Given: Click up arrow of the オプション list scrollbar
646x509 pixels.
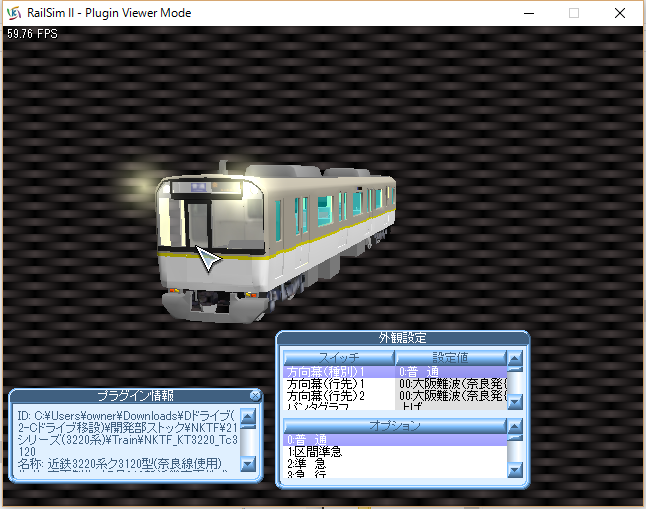Looking at the screenshot, I should pyautogui.click(x=515, y=426).
